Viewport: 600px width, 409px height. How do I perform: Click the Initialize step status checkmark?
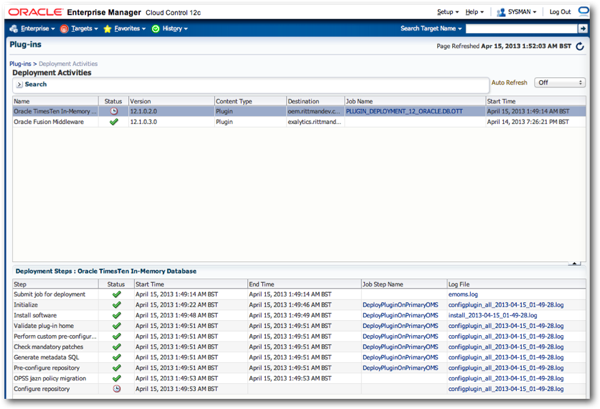pos(117,305)
